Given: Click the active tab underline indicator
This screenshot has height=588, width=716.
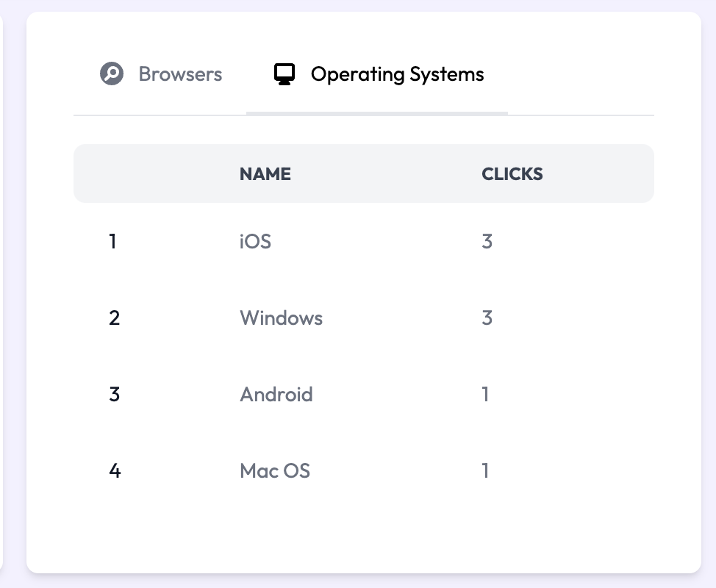Looking at the screenshot, I should tap(376, 113).
